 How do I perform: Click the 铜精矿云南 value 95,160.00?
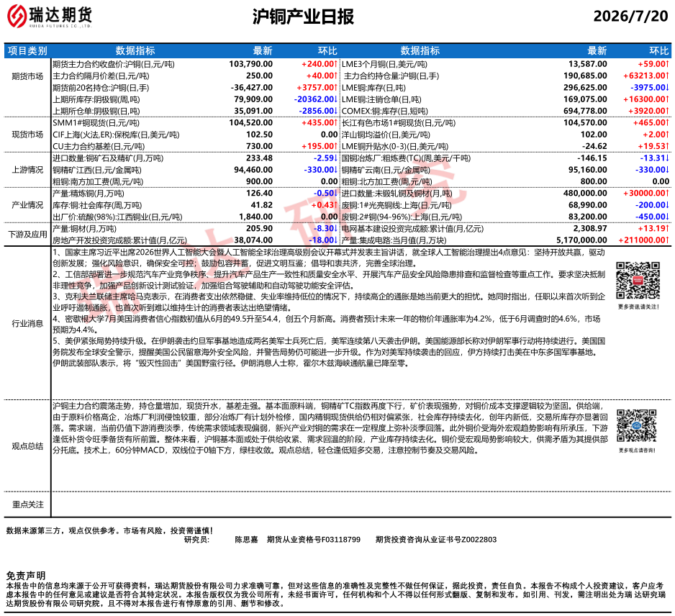(588, 170)
